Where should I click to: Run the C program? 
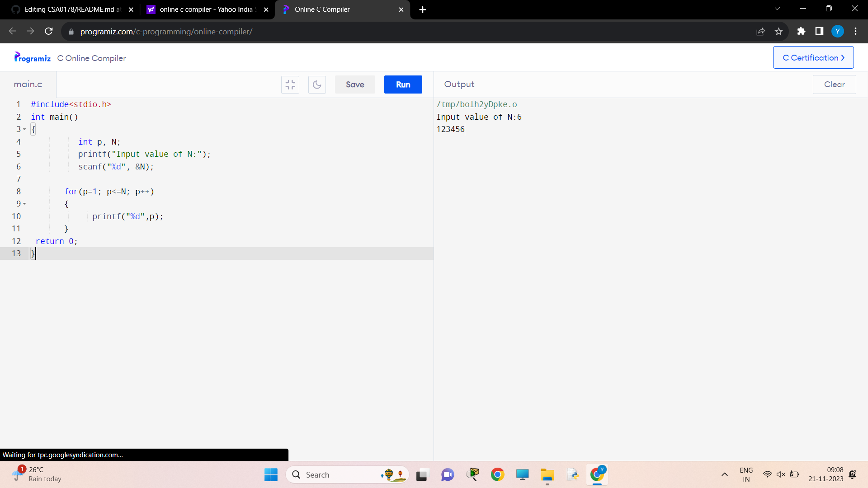(x=402, y=84)
